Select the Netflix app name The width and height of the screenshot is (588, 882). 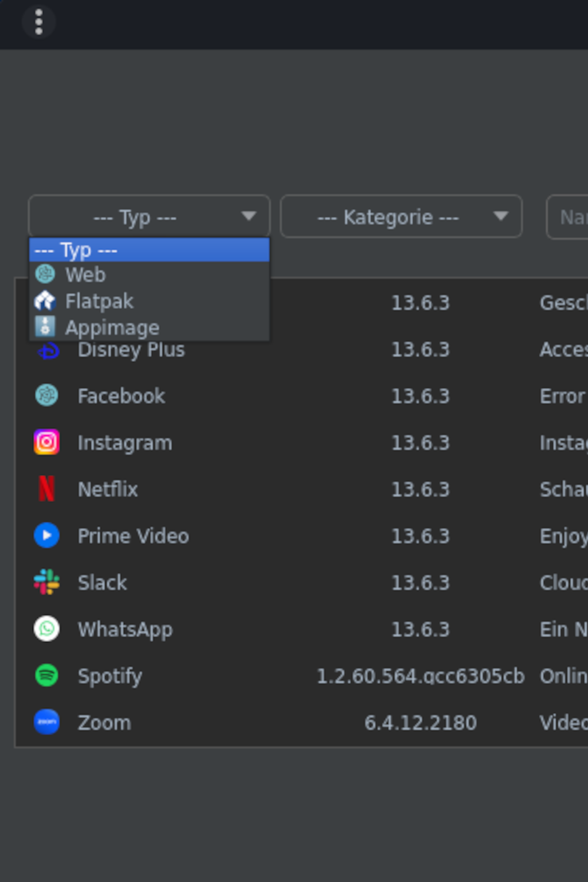click(108, 489)
